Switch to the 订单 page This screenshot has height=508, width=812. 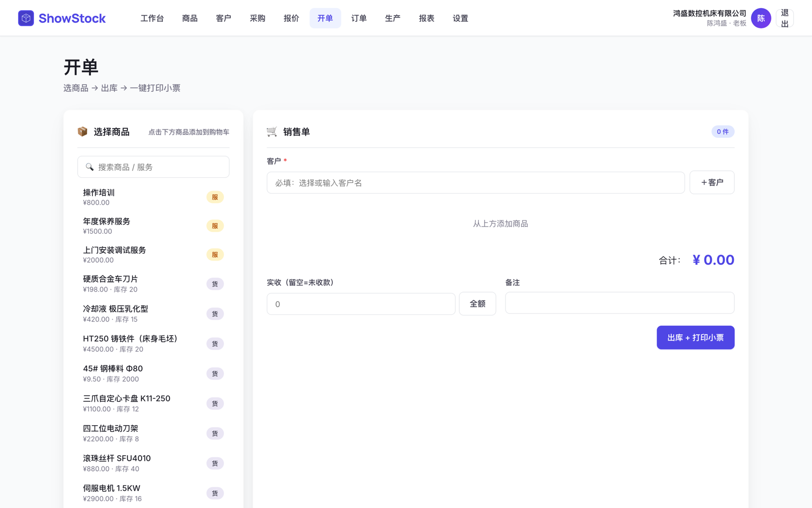pos(359,18)
